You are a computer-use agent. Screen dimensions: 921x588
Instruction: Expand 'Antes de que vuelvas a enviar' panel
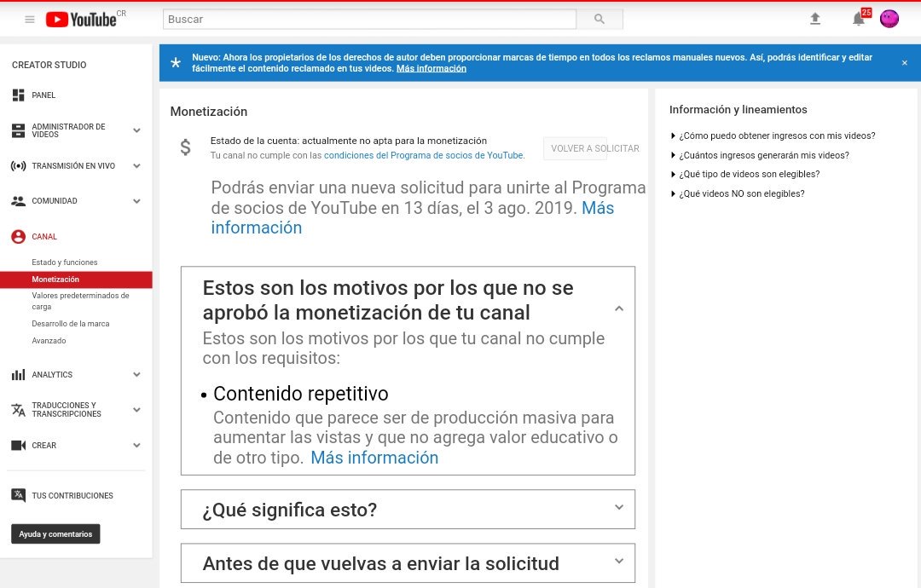coord(619,562)
